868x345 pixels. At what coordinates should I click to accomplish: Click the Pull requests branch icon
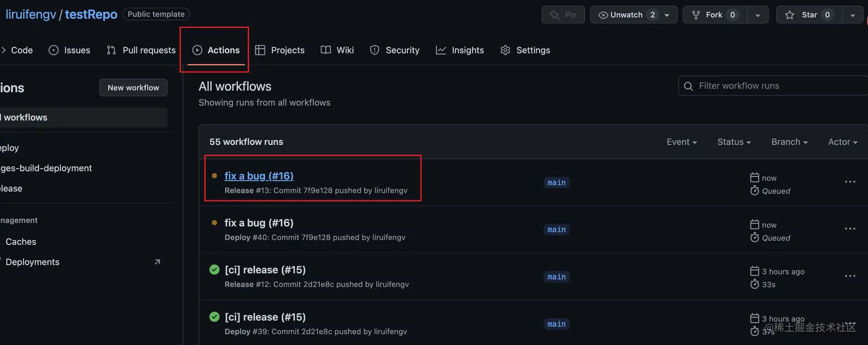click(111, 50)
